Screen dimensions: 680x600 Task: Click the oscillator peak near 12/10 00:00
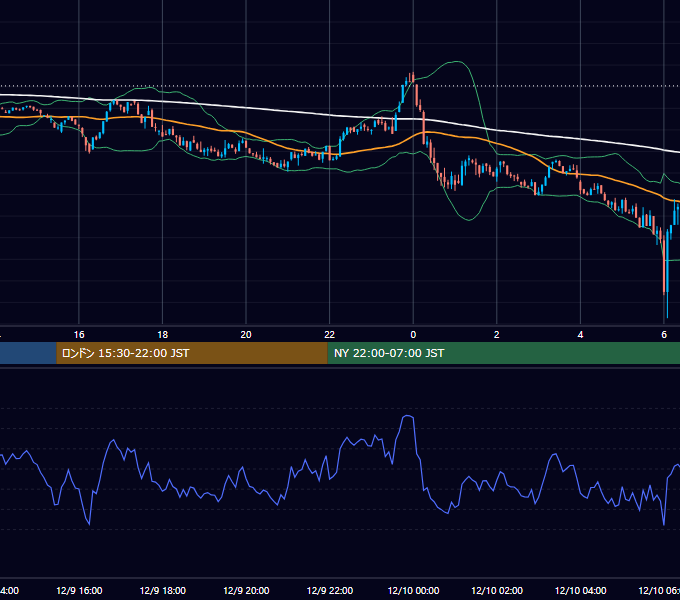tap(408, 416)
